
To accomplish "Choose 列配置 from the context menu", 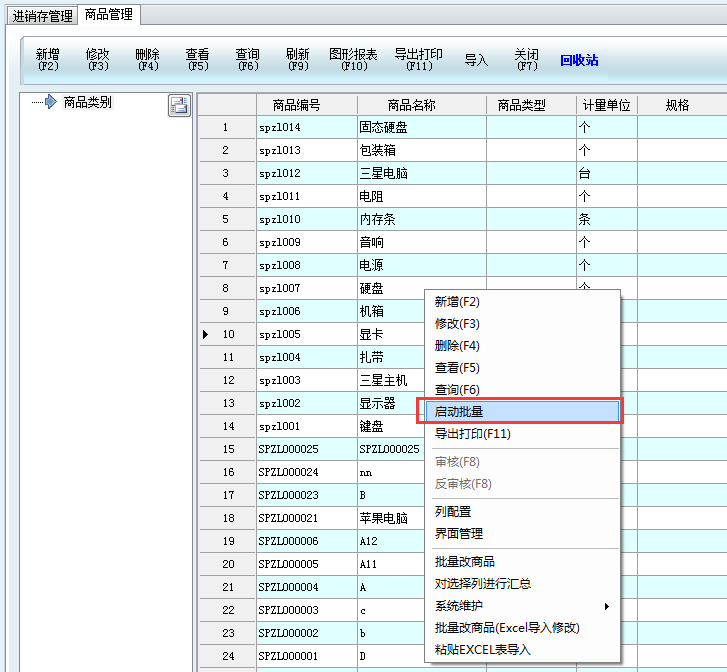I will click(x=453, y=512).
